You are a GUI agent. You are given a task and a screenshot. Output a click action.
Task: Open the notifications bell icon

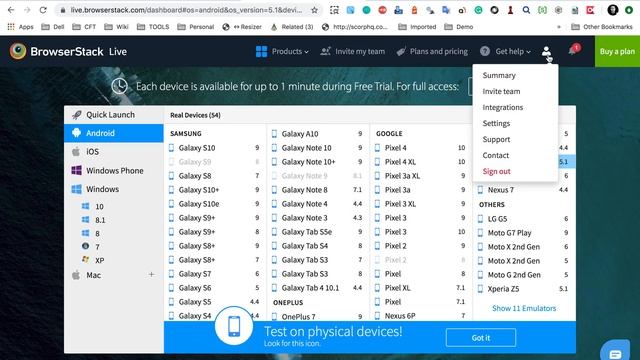click(x=573, y=50)
